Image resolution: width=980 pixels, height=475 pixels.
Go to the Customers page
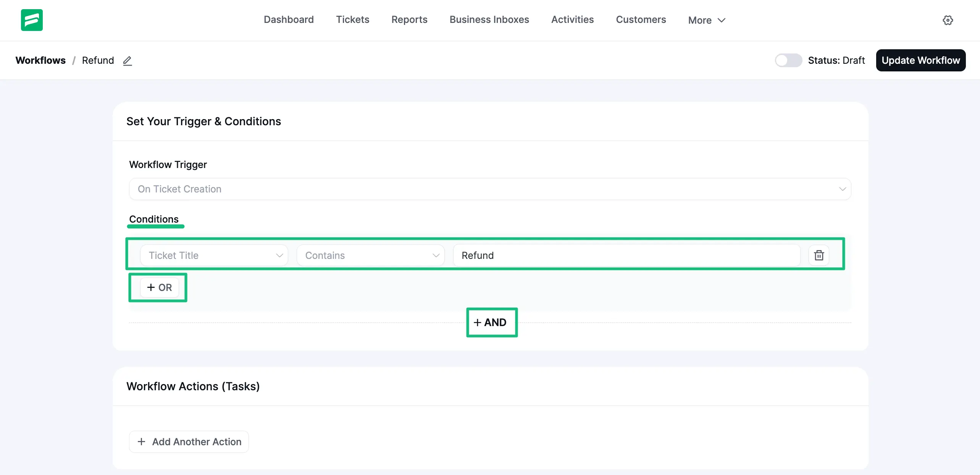pos(641,19)
